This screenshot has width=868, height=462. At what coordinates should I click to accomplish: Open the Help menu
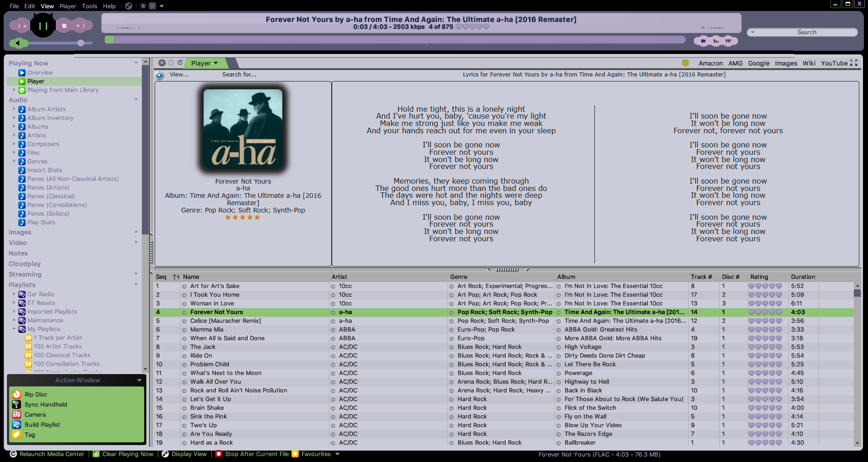[109, 6]
